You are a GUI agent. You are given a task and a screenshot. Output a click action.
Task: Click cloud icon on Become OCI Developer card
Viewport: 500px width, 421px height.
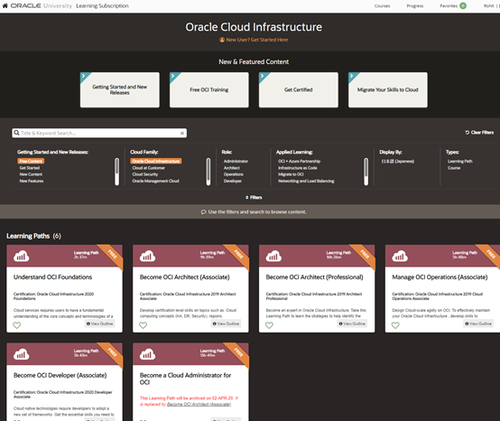[21, 354]
